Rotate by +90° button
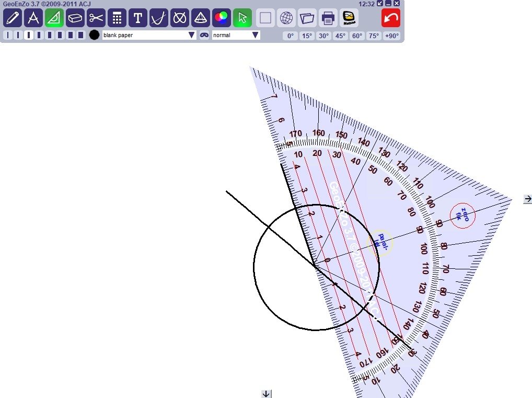The width and height of the screenshot is (532, 398). [391, 36]
